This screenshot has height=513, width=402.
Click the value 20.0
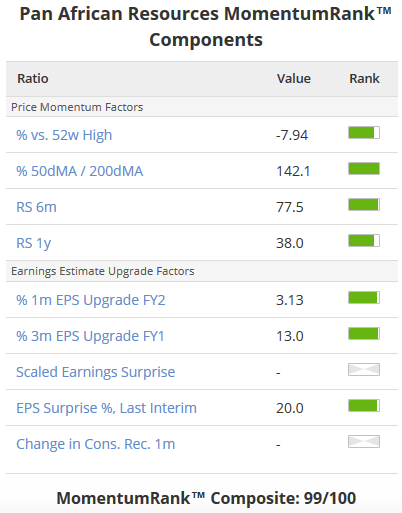point(290,408)
